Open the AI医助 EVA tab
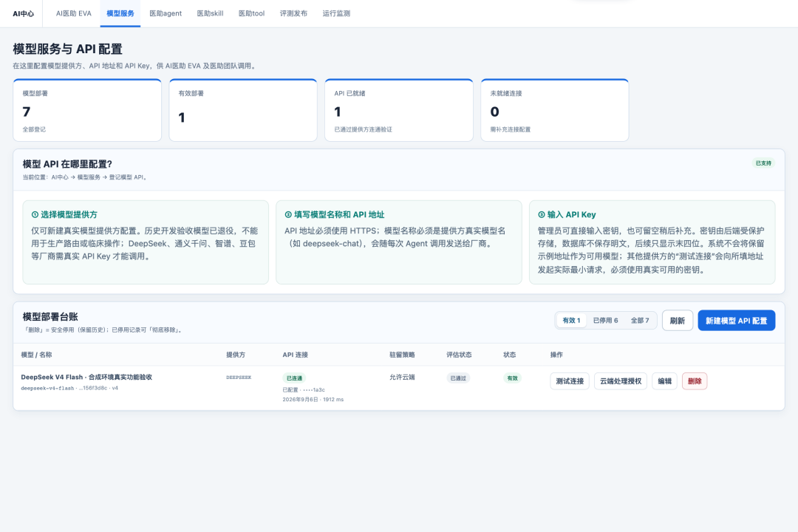798x532 pixels. pyautogui.click(x=74, y=14)
